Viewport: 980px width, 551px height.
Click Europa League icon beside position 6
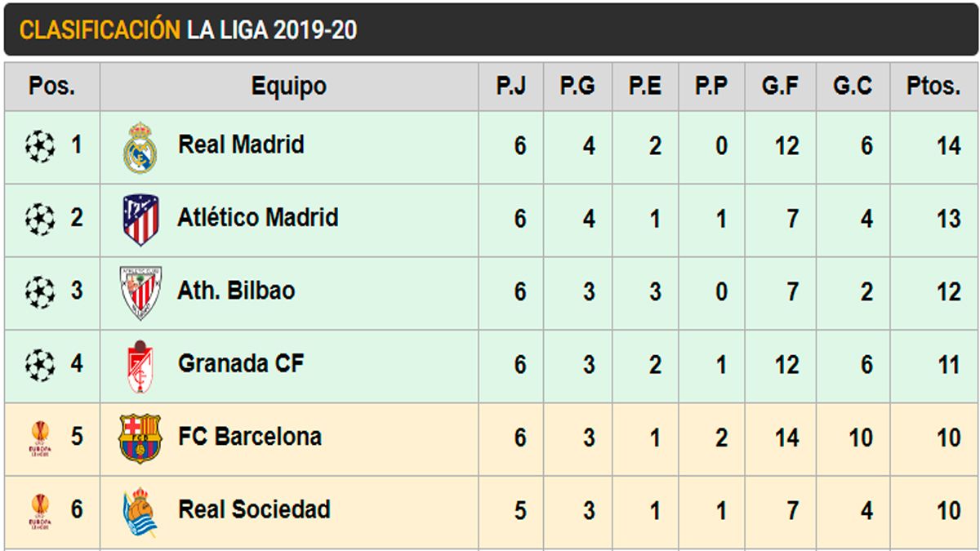click(x=40, y=512)
